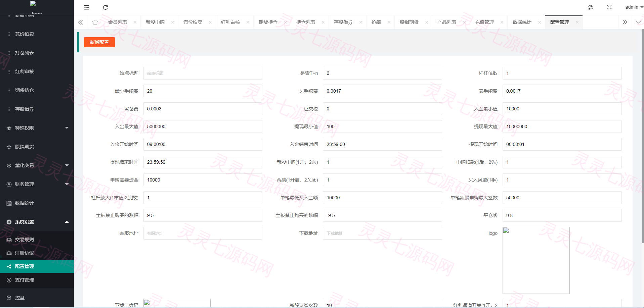Open 股指期货 in sidebar
The width and height of the screenshot is (644, 308).
[37, 147]
